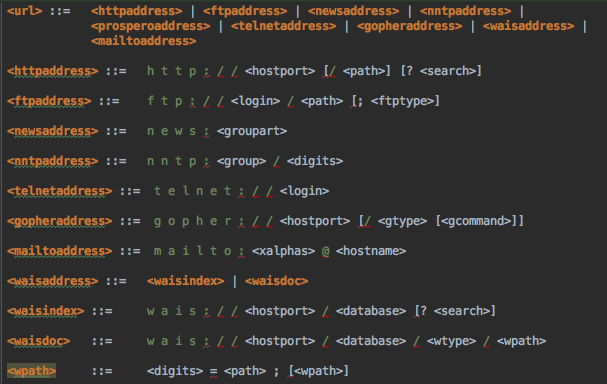Click <hostname> in the mailtoaddress rule
The width and height of the screenshot is (607, 384).
371,251
